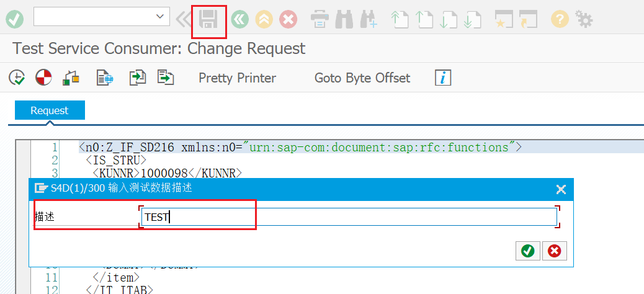Viewport: 644px width, 294px height.
Task: Open the command field dropdown arrow
Action: (160, 16)
